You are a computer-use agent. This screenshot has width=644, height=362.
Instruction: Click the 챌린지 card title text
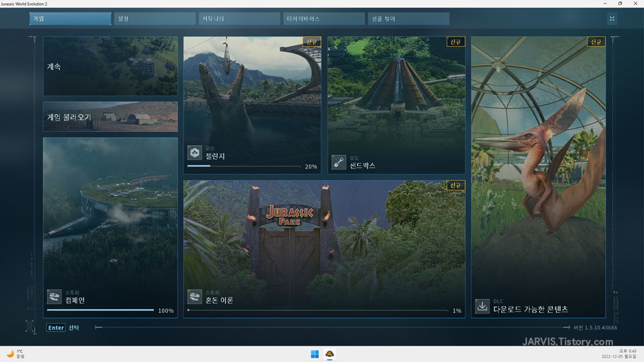point(215,156)
